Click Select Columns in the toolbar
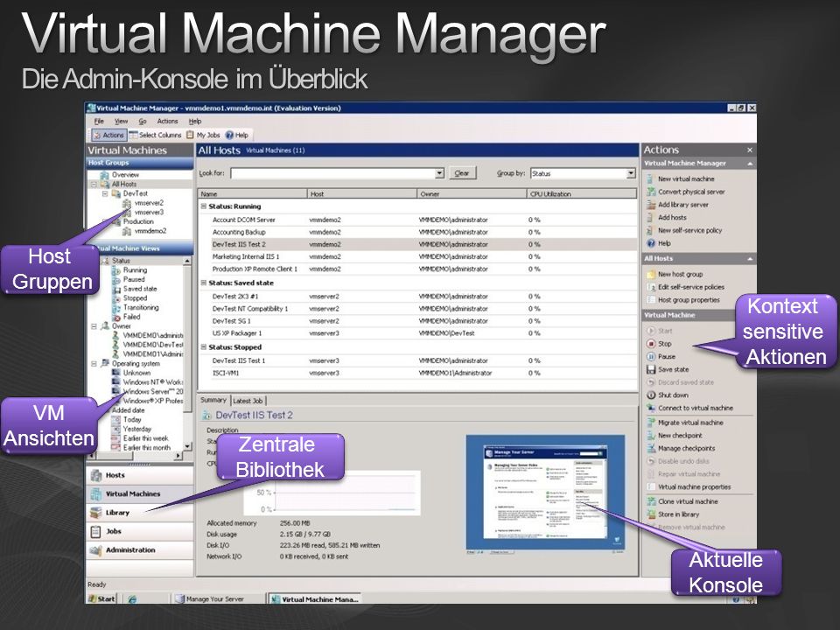Screen dimensions: 840x630 (156, 135)
